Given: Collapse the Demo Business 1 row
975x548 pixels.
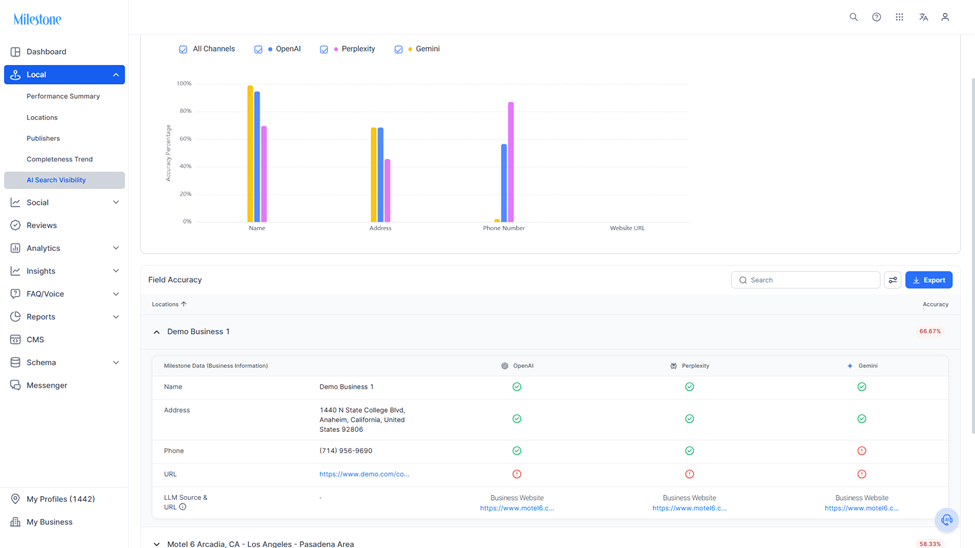Looking at the screenshot, I should point(157,332).
